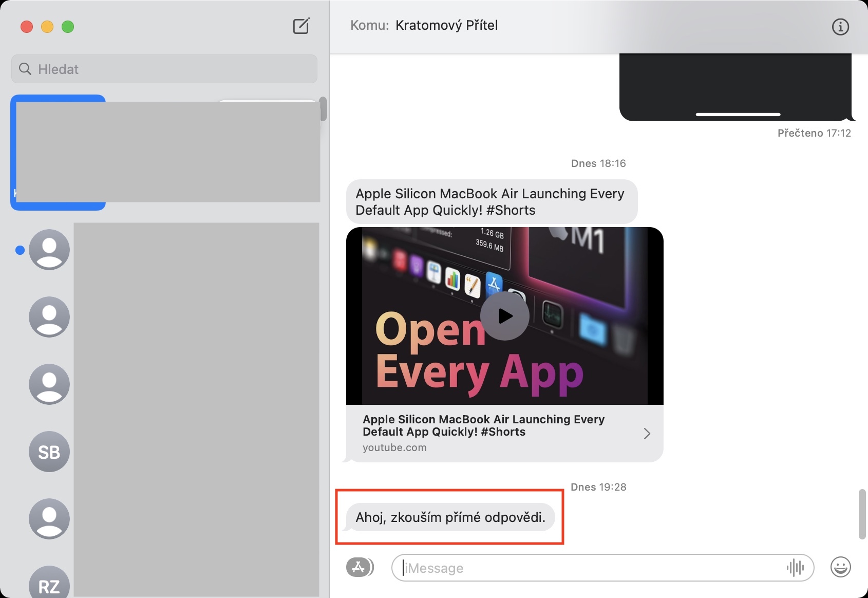Compose a new message
Viewport: 868px width, 598px height.
coord(301,26)
